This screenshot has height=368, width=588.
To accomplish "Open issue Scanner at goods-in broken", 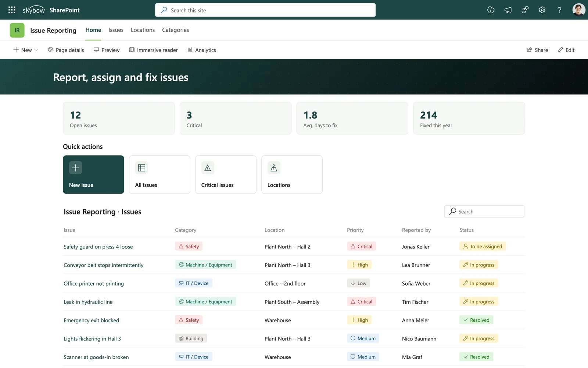I will tap(96, 357).
